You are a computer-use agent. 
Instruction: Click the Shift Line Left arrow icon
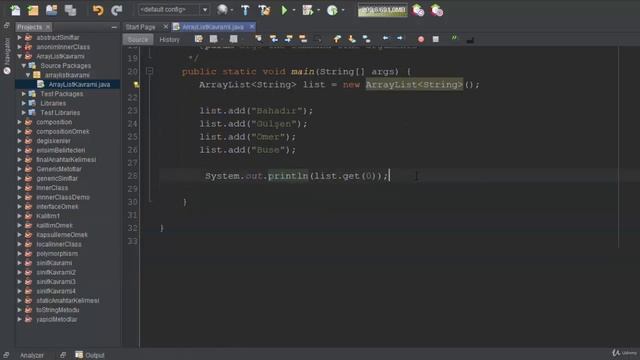tap(385, 38)
